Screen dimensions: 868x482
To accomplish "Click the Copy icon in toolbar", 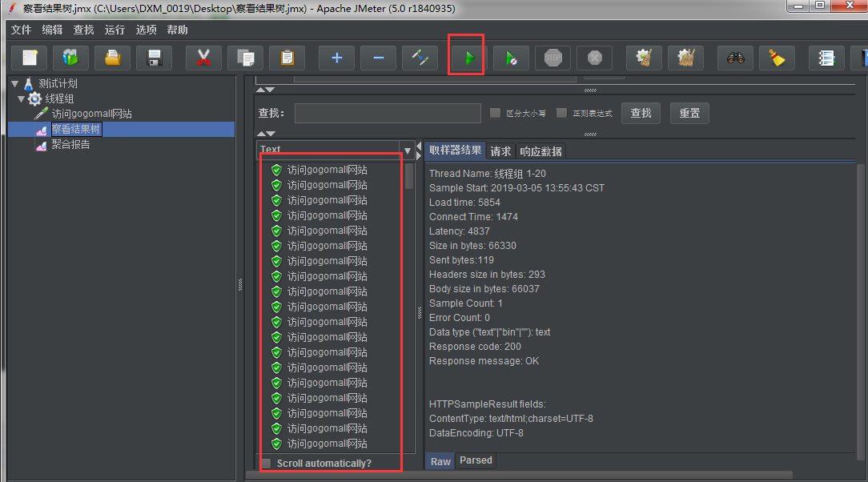I will point(245,58).
